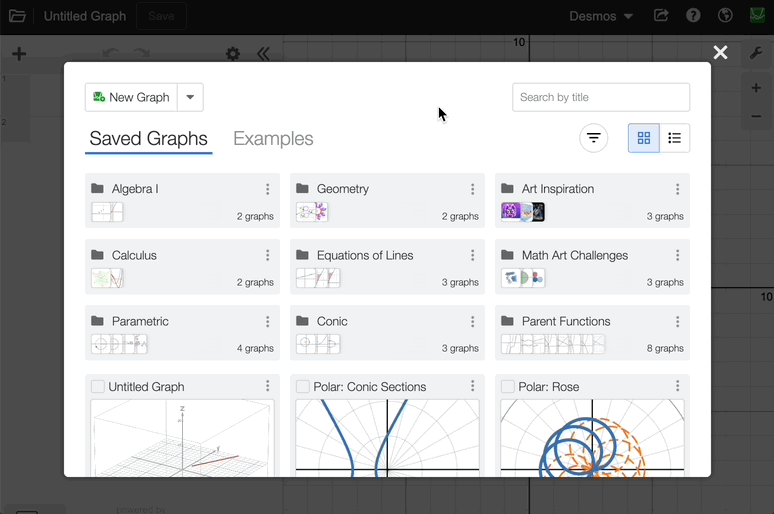774x514 pixels.
Task: Close the saved graphs dialog
Action: pos(720,53)
